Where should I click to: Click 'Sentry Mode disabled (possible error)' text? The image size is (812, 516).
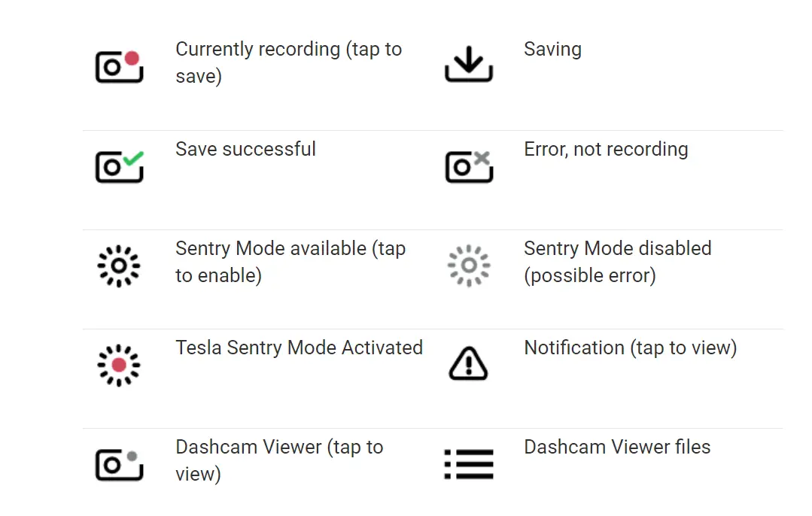click(x=618, y=262)
